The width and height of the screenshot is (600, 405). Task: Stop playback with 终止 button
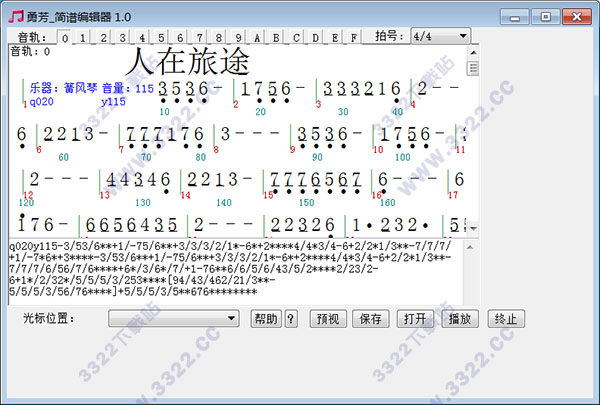tap(508, 319)
